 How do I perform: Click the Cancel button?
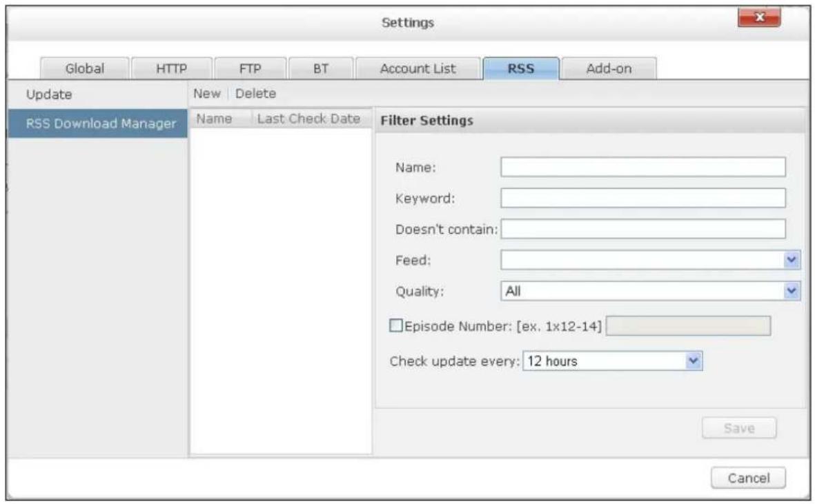748,478
